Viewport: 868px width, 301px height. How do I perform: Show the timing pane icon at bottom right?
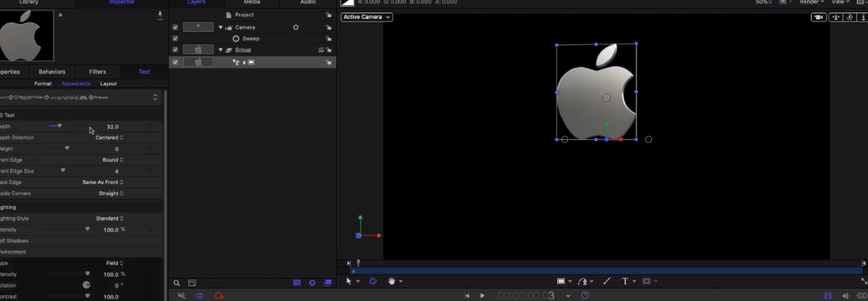tap(828, 296)
